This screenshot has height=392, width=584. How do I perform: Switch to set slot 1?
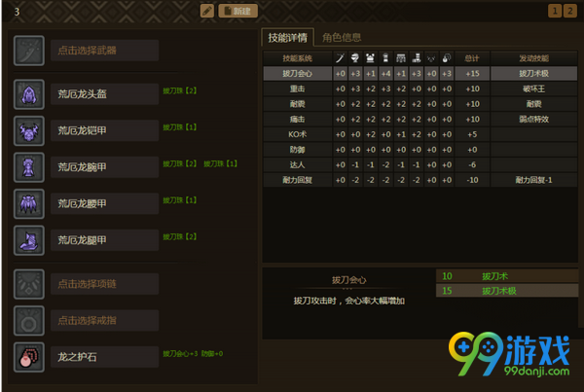click(555, 11)
